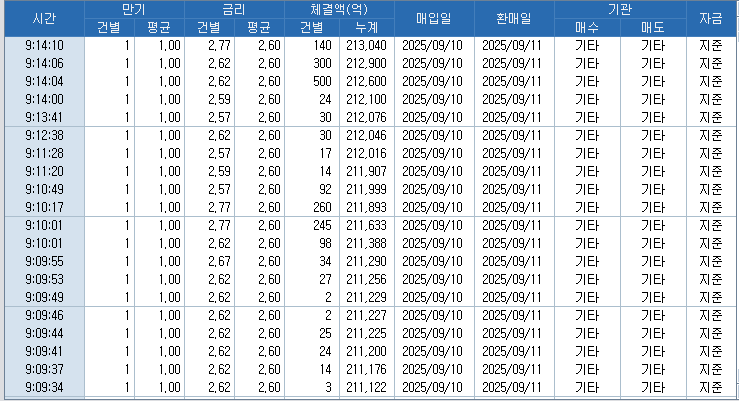Image resolution: width=739 pixels, height=401 pixels.
Task: Click the 기관 group header
Action: pos(620,9)
